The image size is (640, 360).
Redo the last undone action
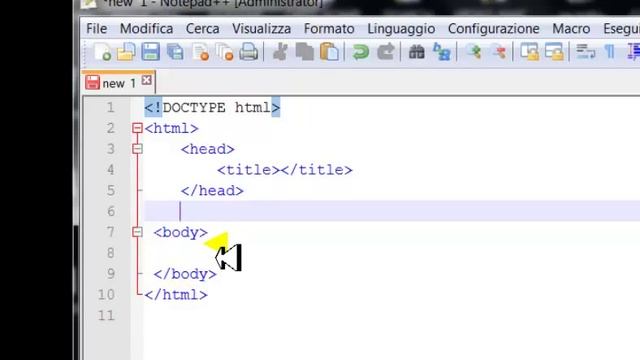[385, 53]
